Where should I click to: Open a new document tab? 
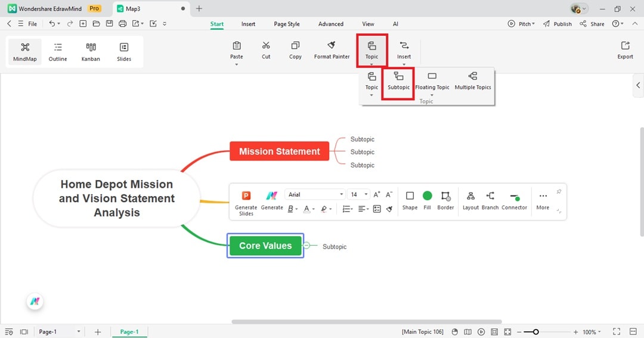click(x=199, y=8)
